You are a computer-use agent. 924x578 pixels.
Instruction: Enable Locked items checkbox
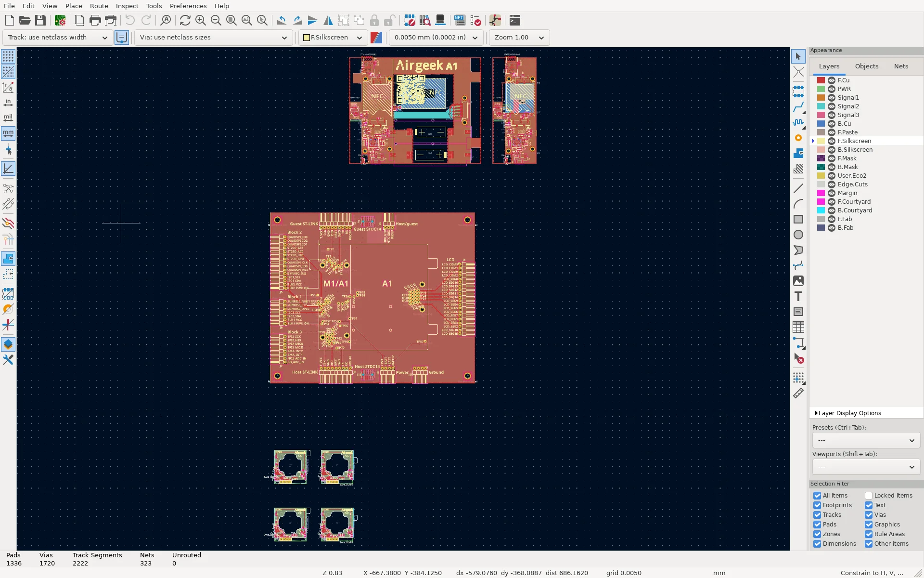(x=869, y=495)
